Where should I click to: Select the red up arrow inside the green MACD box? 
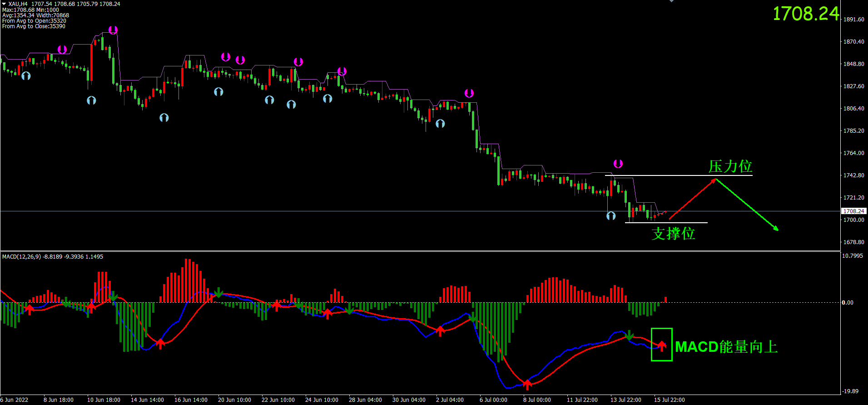(662, 346)
